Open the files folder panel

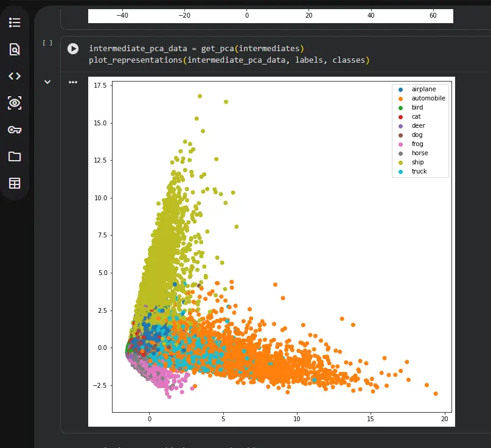(15, 156)
